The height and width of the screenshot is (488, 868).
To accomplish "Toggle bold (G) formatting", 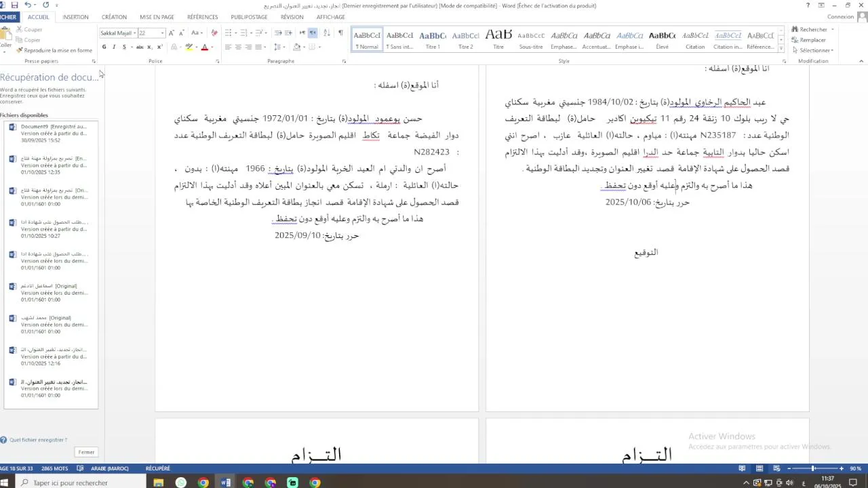I will click(x=104, y=47).
